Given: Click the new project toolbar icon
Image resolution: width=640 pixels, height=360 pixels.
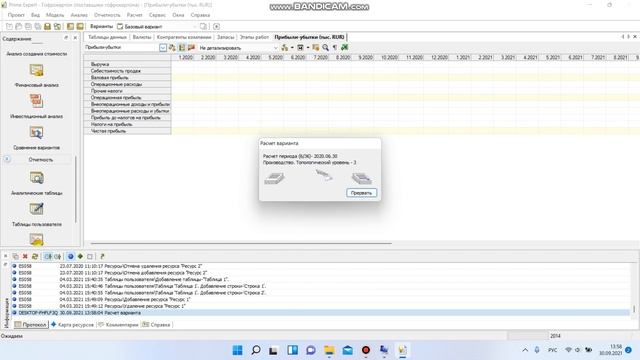Looking at the screenshot, I should (9, 27).
